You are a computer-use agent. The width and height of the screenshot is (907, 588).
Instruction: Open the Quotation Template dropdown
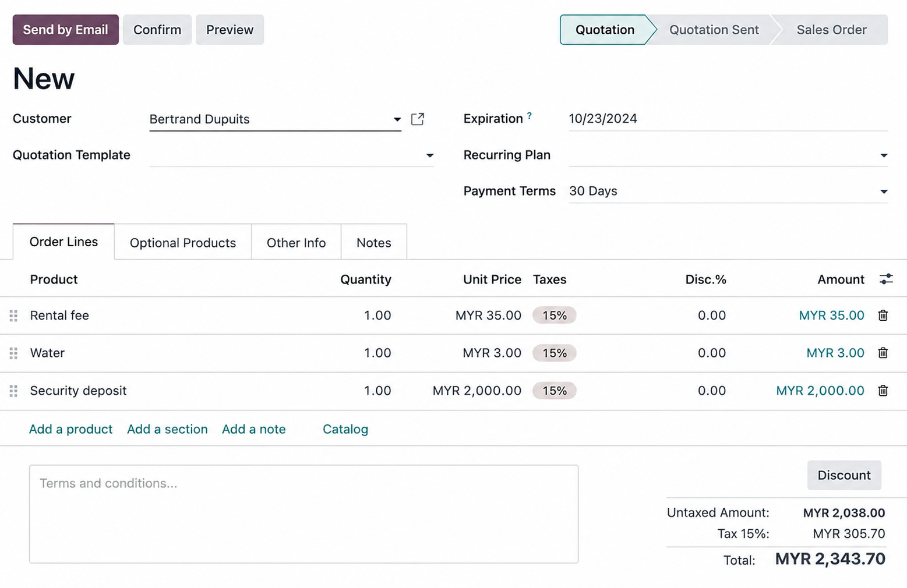pyautogui.click(x=429, y=155)
